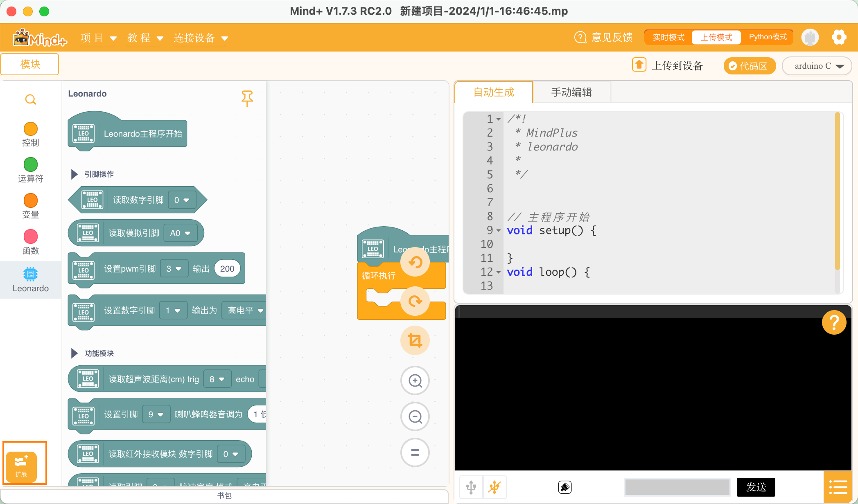Click the undo arrow on canvas

(415, 262)
